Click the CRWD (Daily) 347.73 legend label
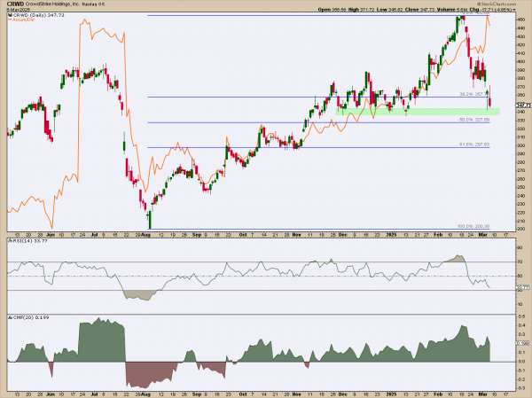The height and width of the screenshot is (398, 532). point(36,15)
